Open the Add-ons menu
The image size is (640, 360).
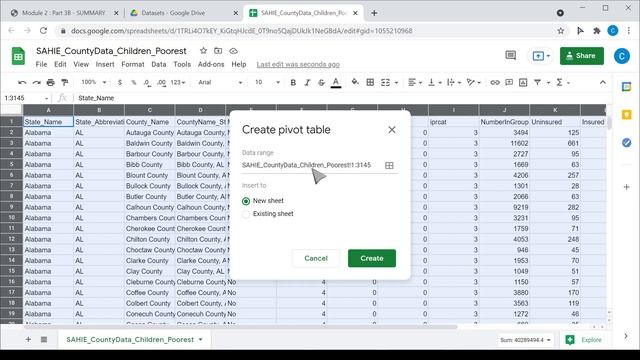click(211, 64)
